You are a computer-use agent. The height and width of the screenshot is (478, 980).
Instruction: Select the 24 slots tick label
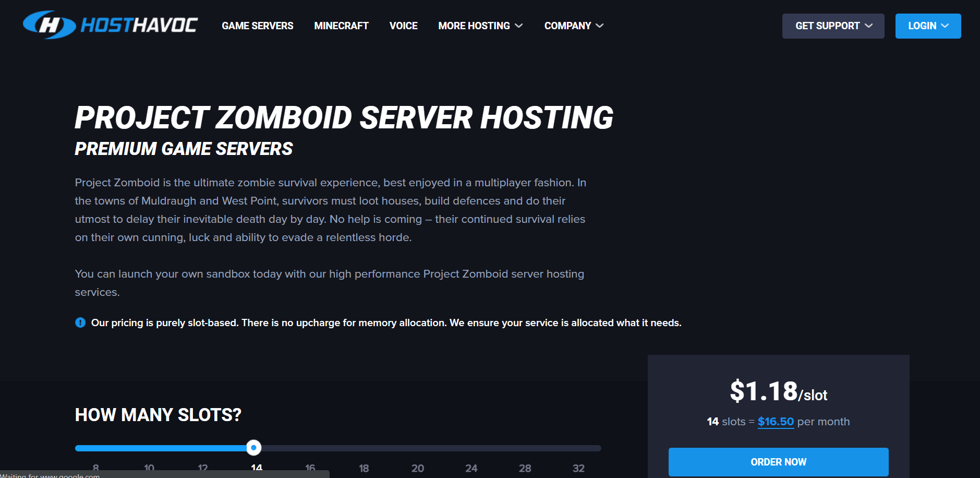pyautogui.click(x=471, y=468)
